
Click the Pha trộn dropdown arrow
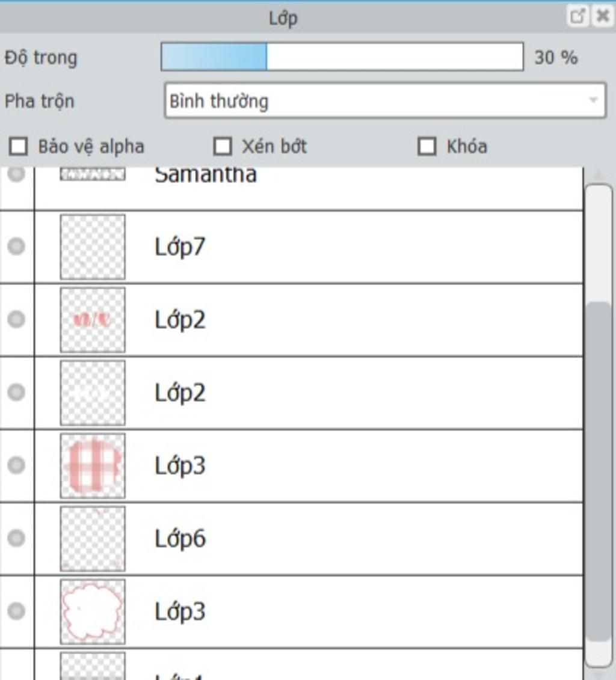coord(594,100)
